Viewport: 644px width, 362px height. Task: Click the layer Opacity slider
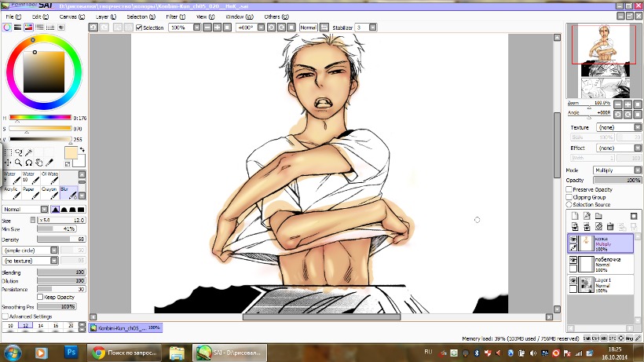point(617,180)
